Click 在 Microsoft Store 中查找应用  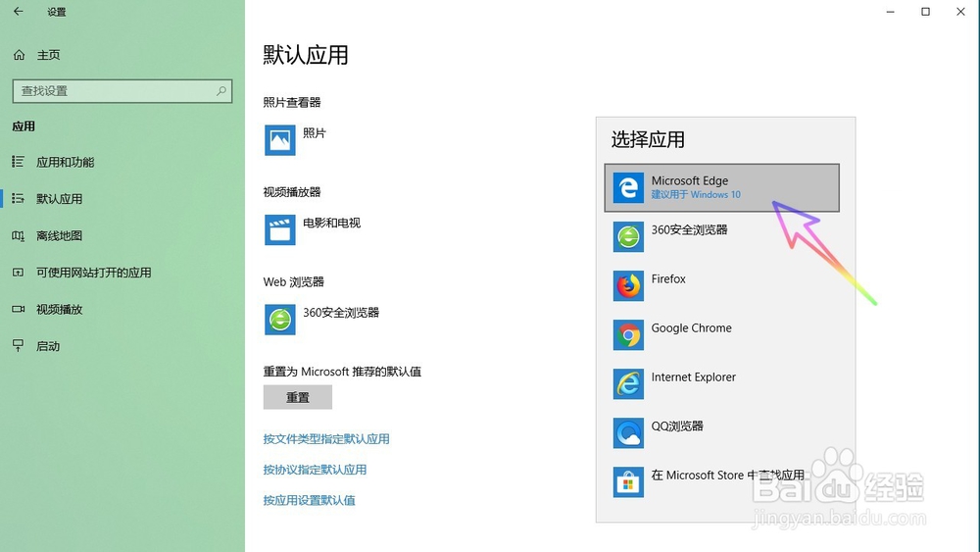(x=727, y=476)
